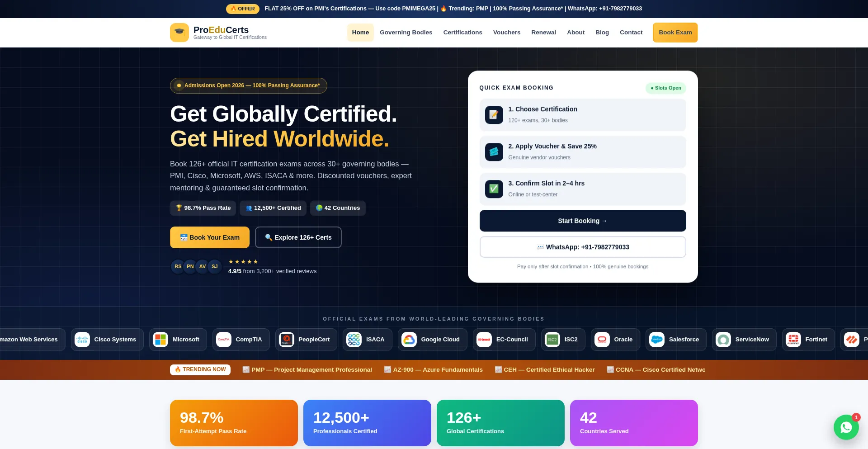Select the CompTIA logo icon
The height and width of the screenshot is (449, 868).
224,340
